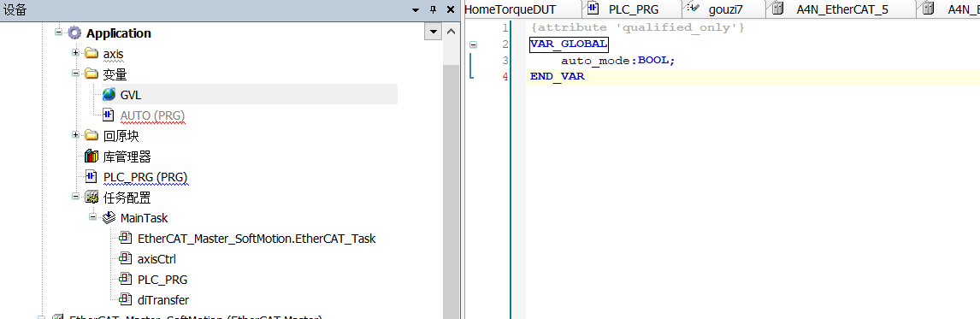Click the folder icon beside 回原块
This screenshot has width=980, height=319.
(x=92, y=136)
